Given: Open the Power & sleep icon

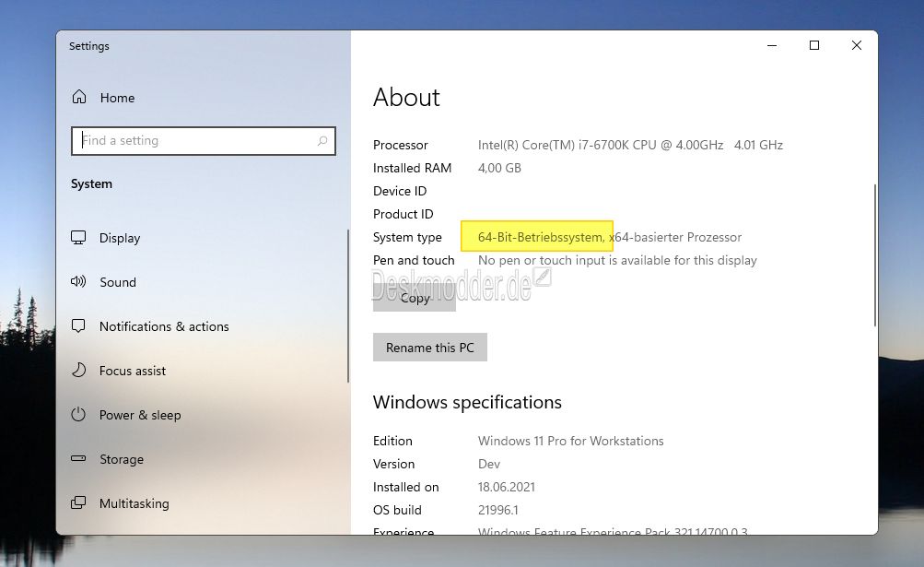Looking at the screenshot, I should pyautogui.click(x=78, y=414).
